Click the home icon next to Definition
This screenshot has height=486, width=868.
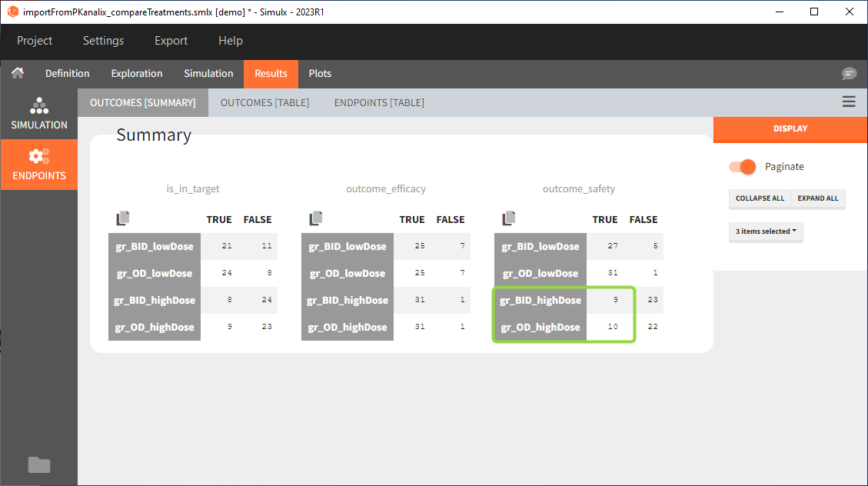pos(17,73)
